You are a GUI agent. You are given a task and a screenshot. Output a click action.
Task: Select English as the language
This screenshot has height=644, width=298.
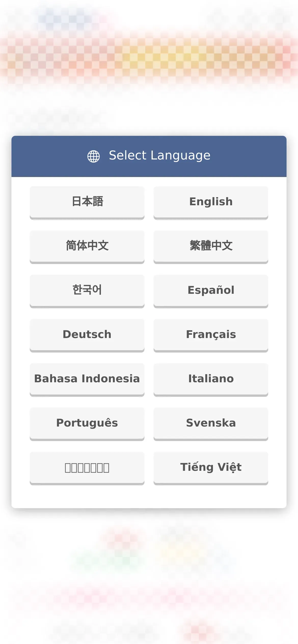(211, 203)
